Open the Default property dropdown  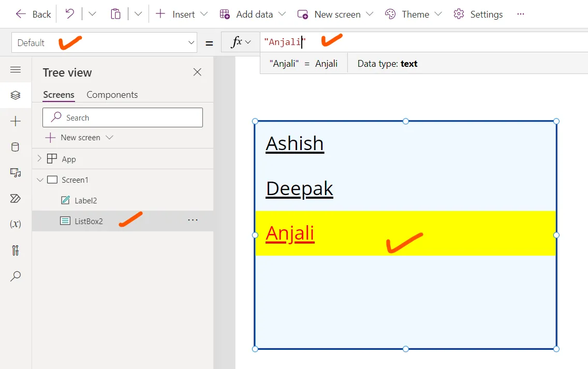(191, 42)
